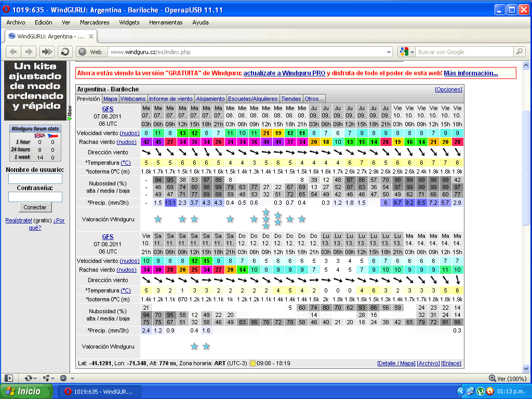The height and width of the screenshot is (399, 532).
Task: Open the Opera Link dropdown arrow
Action: pyautogui.click(x=36, y=378)
